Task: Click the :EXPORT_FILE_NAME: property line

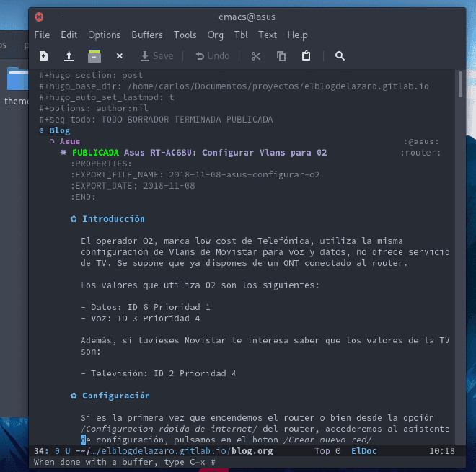Action: (x=195, y=174)
